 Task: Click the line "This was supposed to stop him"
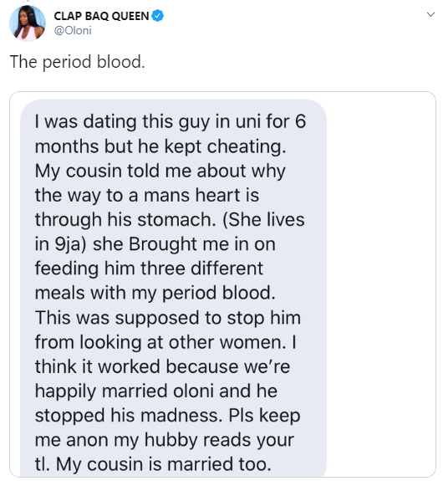168,318
